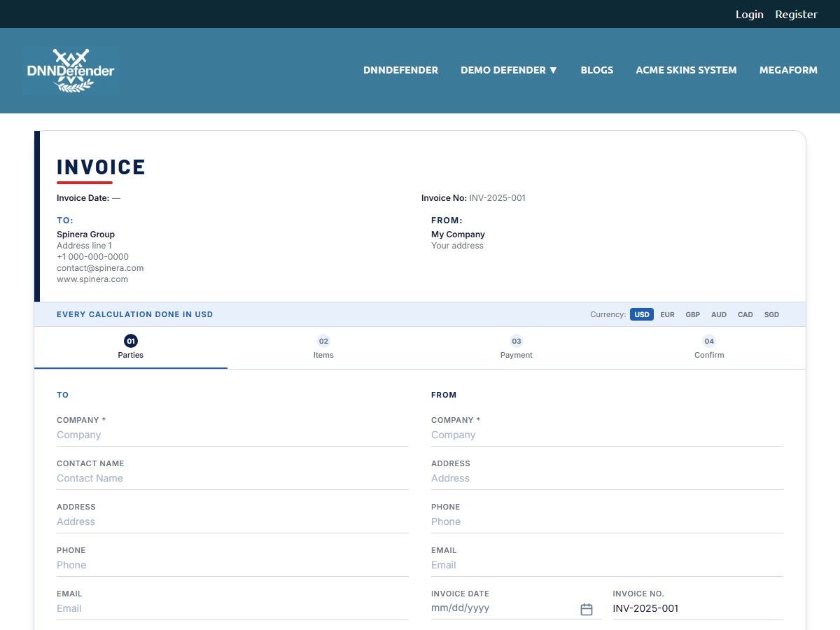840x630 pixels.
Task: Click the Invoice Date mm/dd/yyyy field
Action: tap(516, 609)
